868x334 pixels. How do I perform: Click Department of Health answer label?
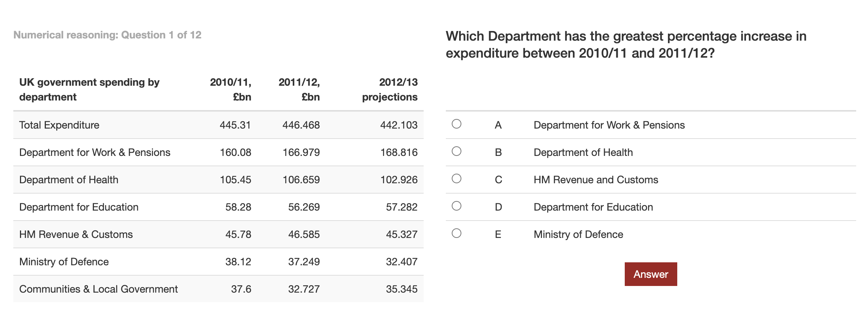click(583, 152)
